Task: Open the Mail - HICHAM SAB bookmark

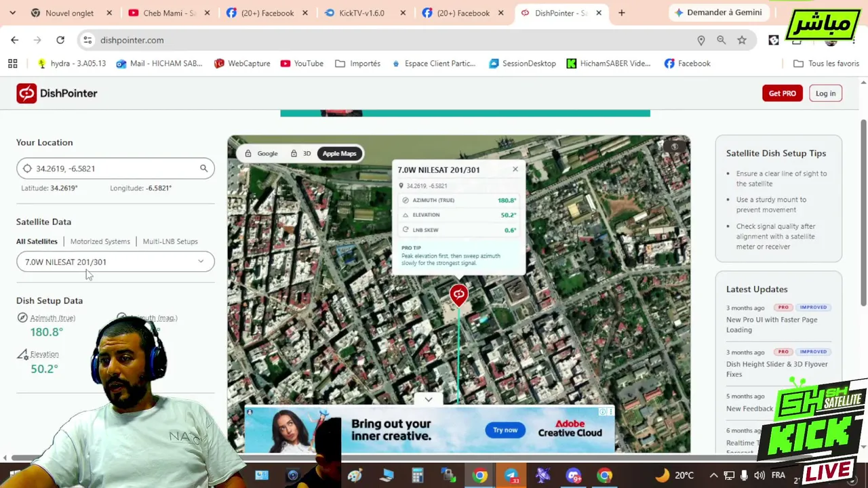Action: pos(159,63)
